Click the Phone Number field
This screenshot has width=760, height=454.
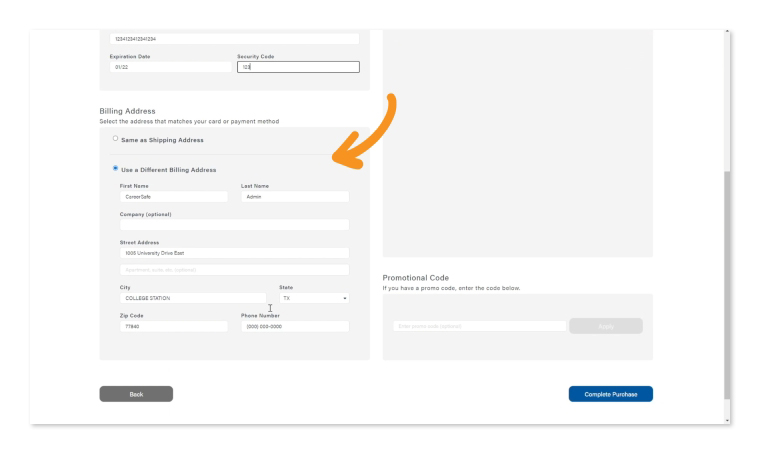point(295,326)
